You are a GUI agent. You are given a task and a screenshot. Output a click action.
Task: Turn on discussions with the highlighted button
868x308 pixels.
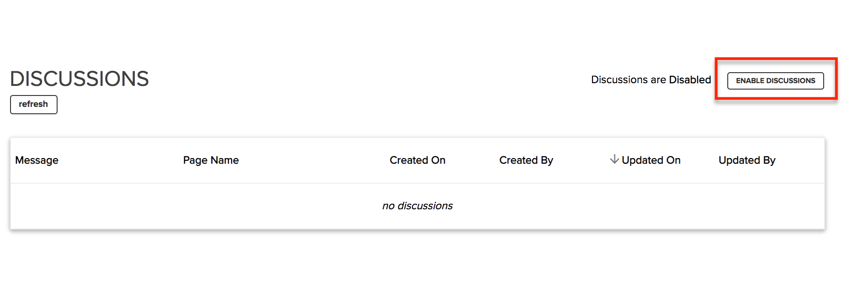(775, 81)
